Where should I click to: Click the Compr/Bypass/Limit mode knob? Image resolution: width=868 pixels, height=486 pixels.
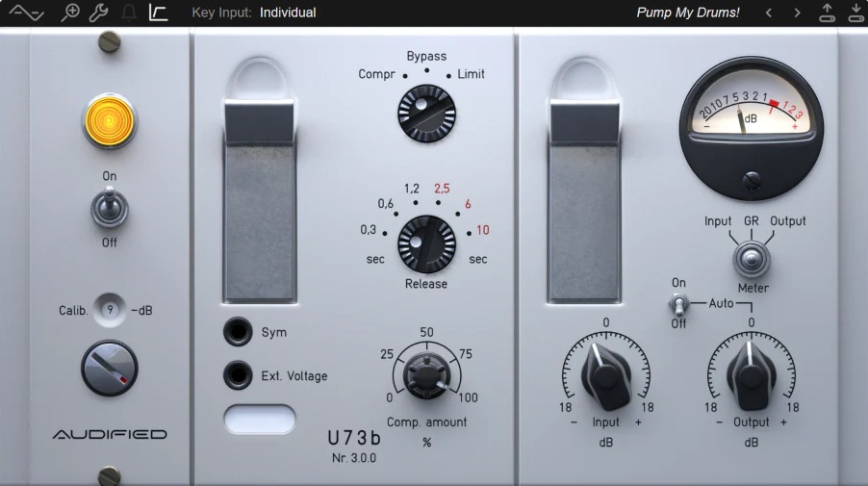(427, 114)
